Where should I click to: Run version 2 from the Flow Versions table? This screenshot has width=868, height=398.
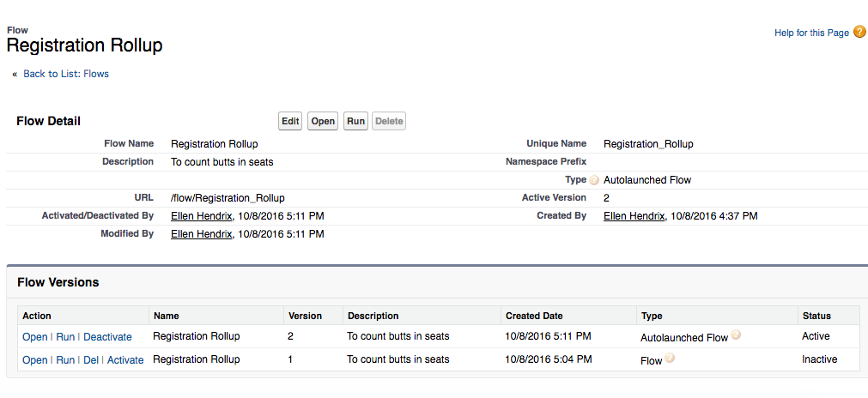click(x=65, y=337)
